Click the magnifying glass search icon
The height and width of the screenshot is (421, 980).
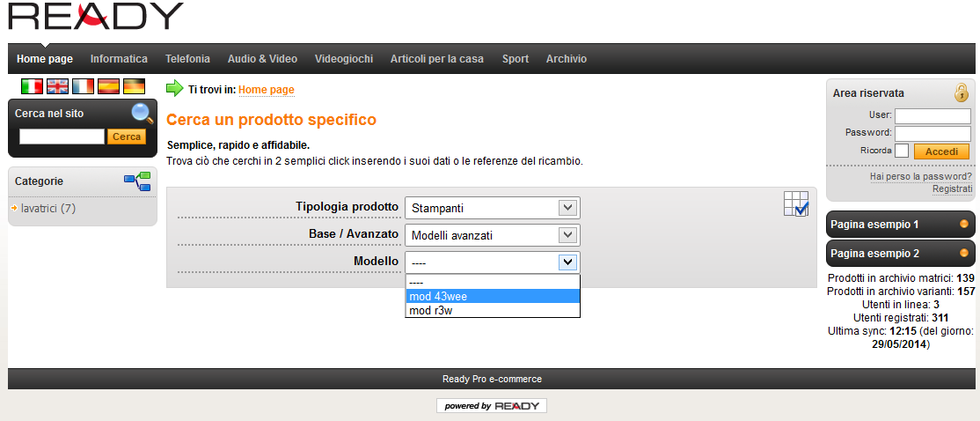point(143,114)
